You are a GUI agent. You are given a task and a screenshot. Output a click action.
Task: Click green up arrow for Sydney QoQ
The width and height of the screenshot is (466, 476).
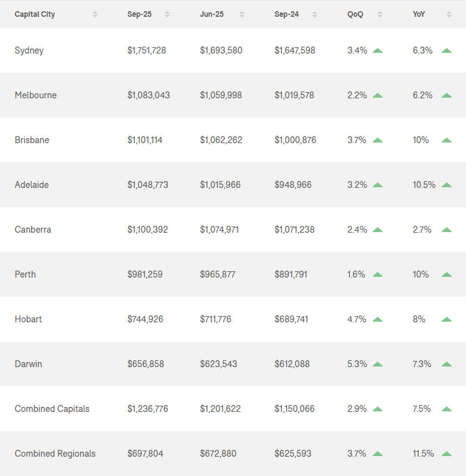(x=378, y=50)
